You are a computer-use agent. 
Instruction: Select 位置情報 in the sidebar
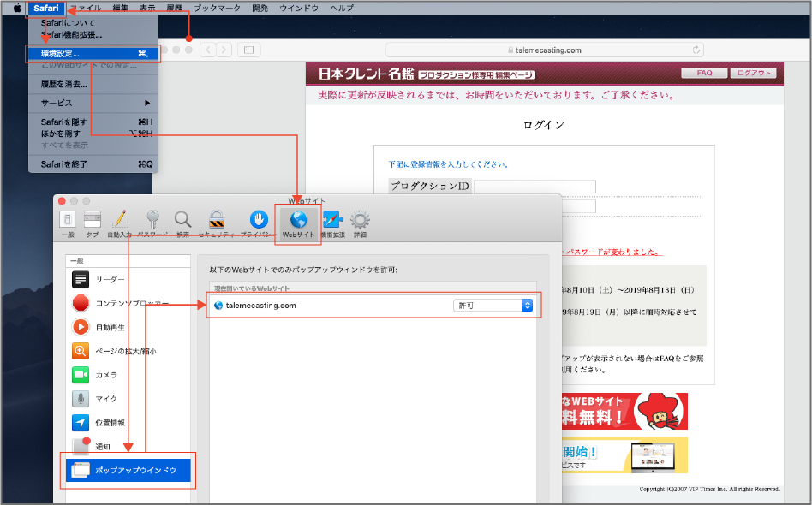pyautogui.click(x=128, y=423)
